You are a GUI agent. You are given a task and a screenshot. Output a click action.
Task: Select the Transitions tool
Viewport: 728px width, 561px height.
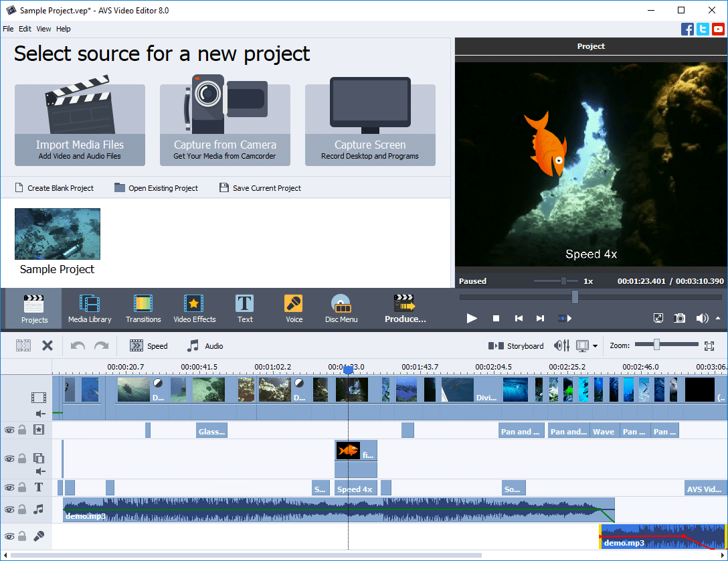pyautogui.click(x=143, y=308)
